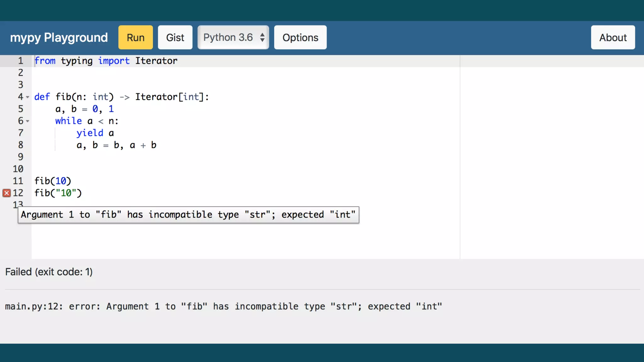Viewport: 644px width, 362px height.
Task: Click the yellow Run button
Action: (x=136, y=37)
